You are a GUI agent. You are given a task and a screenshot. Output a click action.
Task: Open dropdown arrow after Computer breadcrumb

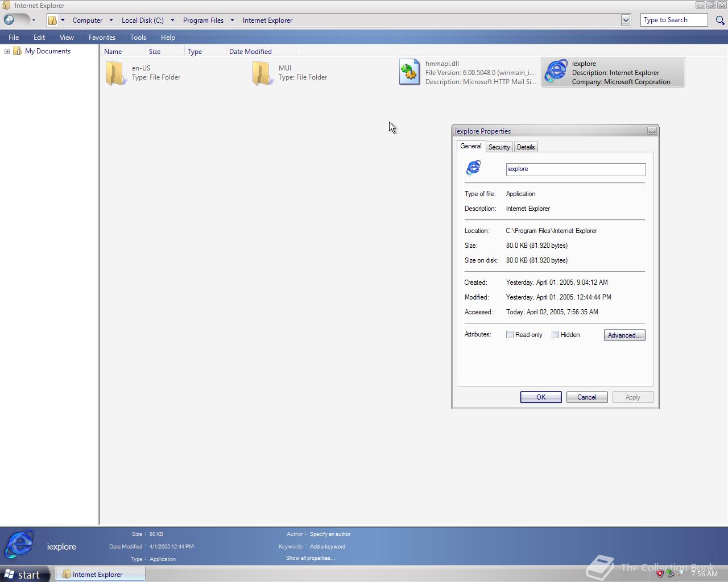coord(111,20)
